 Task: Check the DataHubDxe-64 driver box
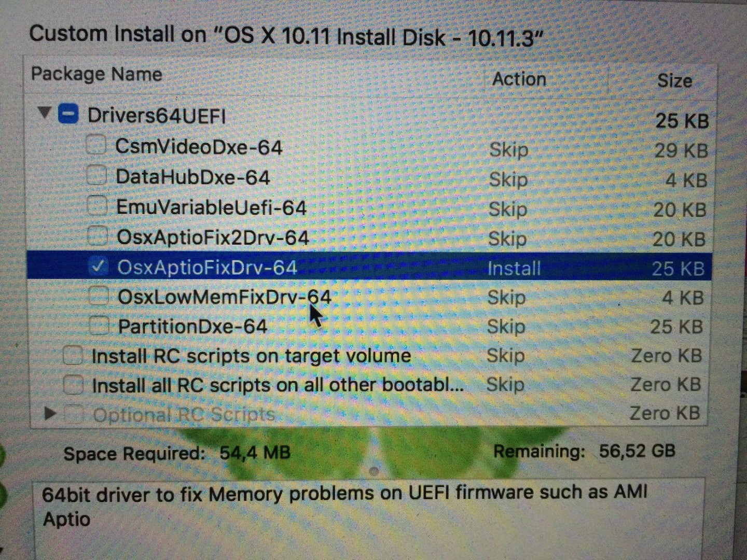click(97, 175)
